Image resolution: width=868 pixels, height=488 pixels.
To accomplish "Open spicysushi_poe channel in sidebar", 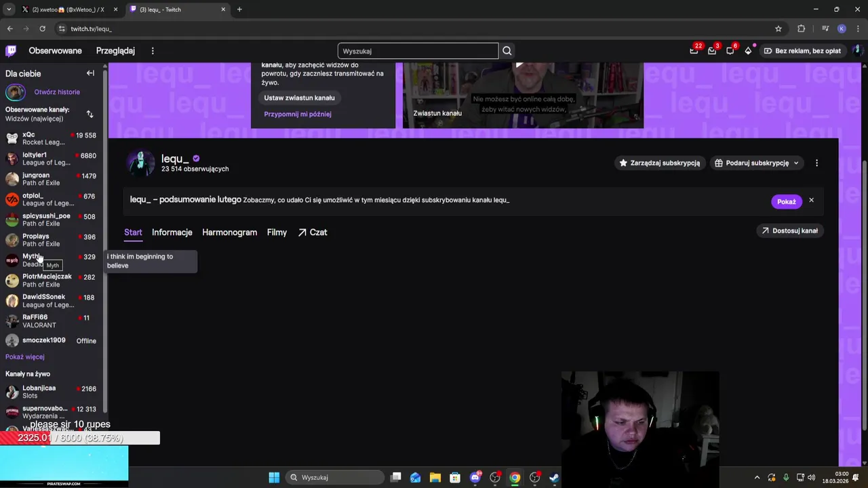I will click(52, 220).
